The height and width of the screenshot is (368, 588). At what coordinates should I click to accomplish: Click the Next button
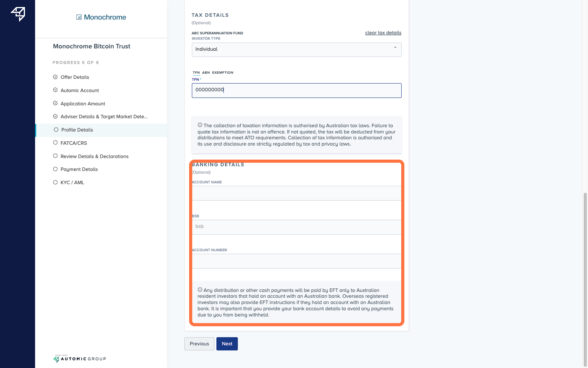click(227, 344)
